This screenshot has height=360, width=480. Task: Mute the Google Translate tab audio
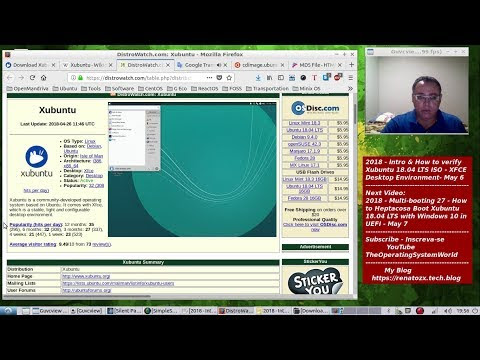(x=219, y=65)
